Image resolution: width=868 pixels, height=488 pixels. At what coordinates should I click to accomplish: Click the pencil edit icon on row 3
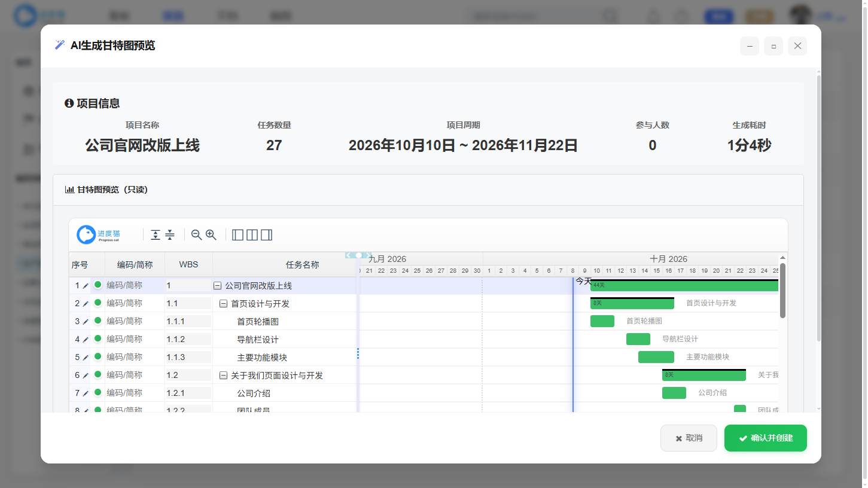[x=86, y=322]
